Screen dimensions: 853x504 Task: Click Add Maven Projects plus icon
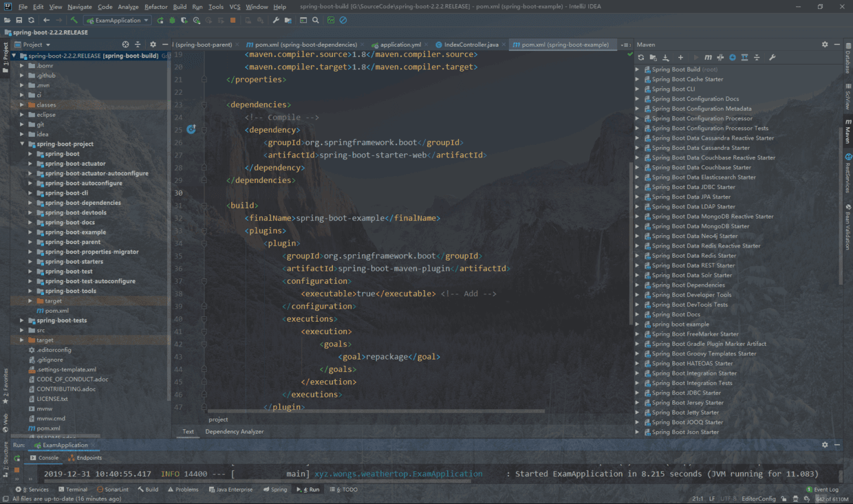pyautogui.click(x=680, y=58)
